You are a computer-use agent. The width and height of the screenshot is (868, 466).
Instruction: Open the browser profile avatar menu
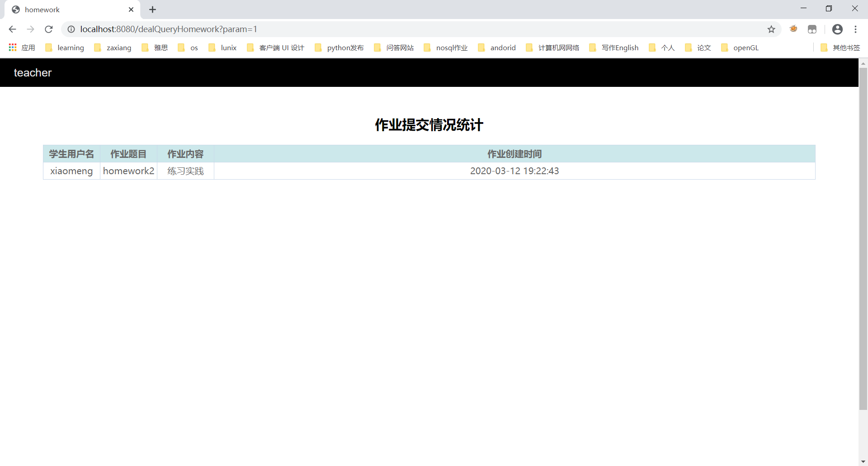[x=837, y=29]
